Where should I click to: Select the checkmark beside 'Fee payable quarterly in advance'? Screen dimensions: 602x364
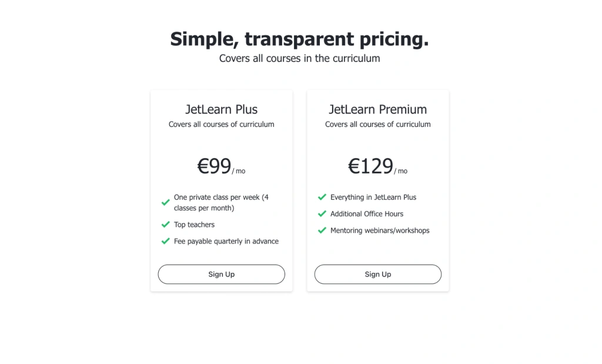pyautogui.click(x=165, y=241)
